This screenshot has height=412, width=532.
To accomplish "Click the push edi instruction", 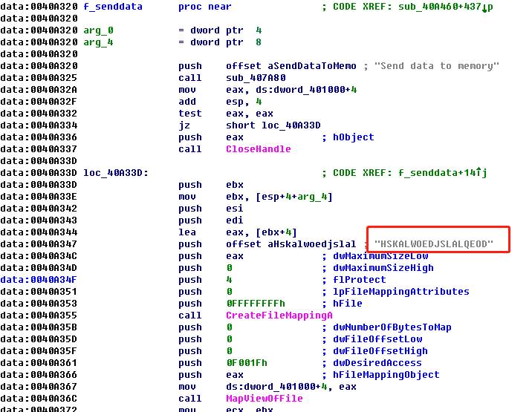I will (x=211, y=220).
